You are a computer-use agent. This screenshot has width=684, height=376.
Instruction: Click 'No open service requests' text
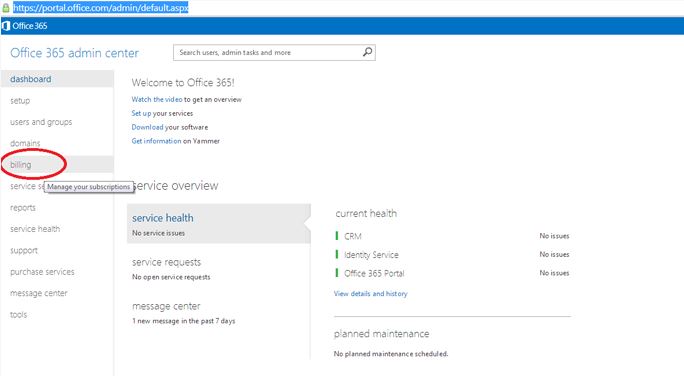[x=171, y=277]
